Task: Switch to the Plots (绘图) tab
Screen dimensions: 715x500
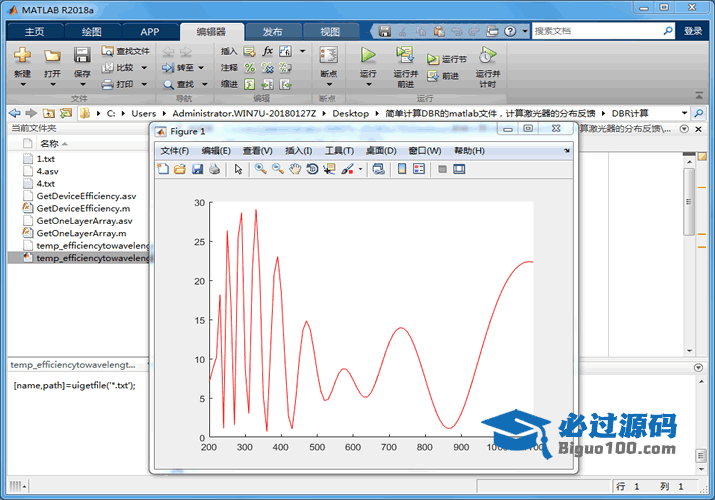Action: (92, 31)
